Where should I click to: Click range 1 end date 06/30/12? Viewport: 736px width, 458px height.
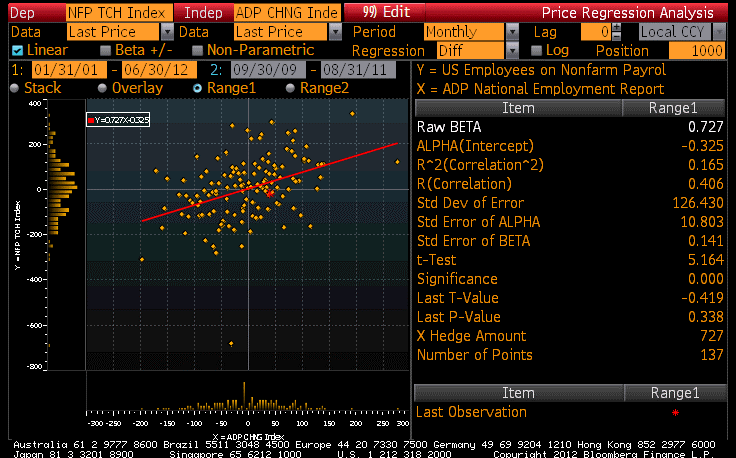[159, 70]
